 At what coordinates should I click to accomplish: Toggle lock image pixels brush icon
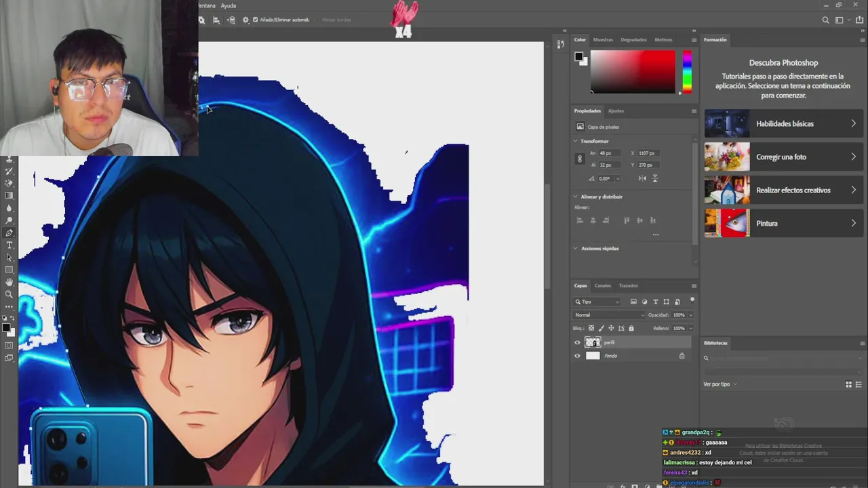pos(601,328)
